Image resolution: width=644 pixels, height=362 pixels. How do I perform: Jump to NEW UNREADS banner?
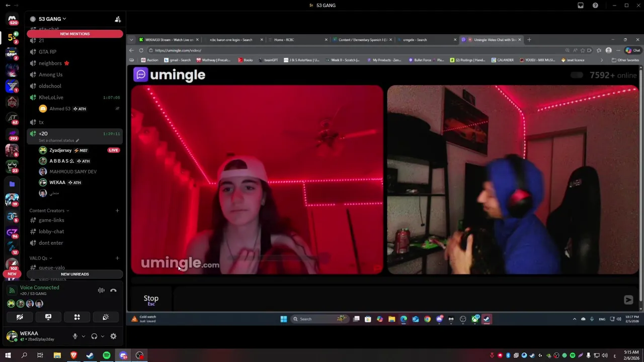pos(75,274)
